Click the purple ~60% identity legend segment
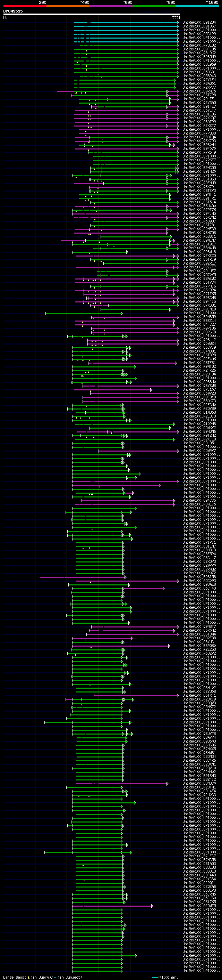Screen dimensions: 222x980 pyautogui.click(x=111, y=6)
